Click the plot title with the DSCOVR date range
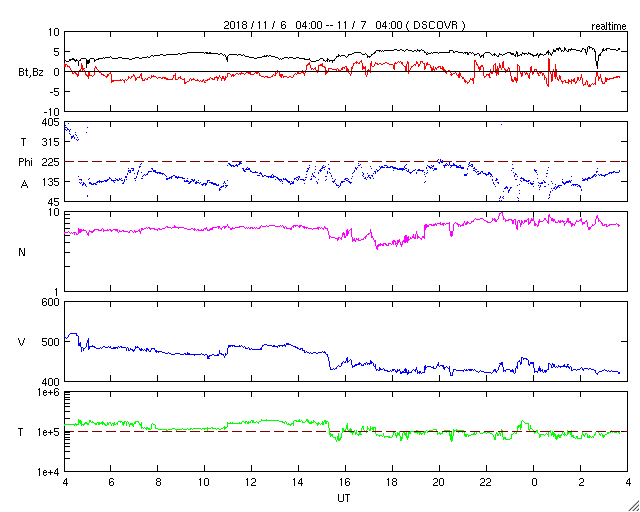The image size is (640, 512). point(344,25)
